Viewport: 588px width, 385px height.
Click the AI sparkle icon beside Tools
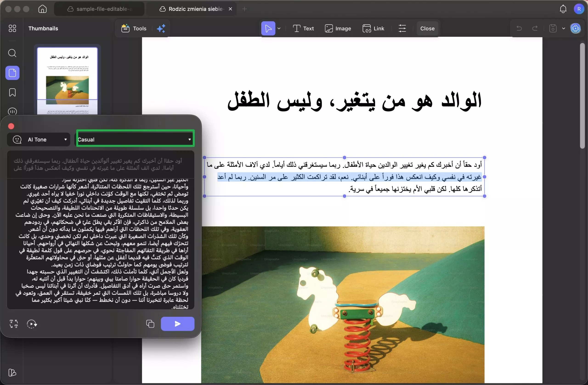(161, 28)
